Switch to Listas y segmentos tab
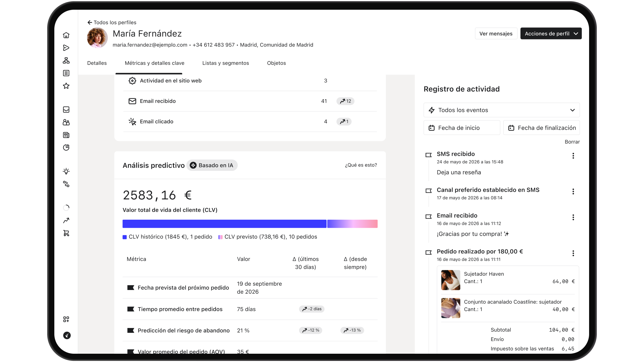This screenshot has width=644, height=362. 226,63
